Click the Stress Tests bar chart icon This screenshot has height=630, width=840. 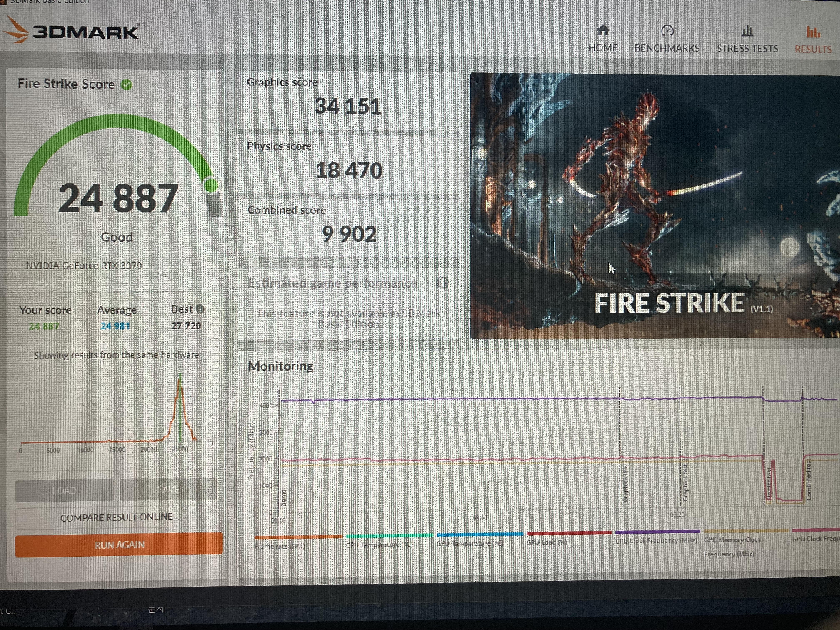point(747,31)
